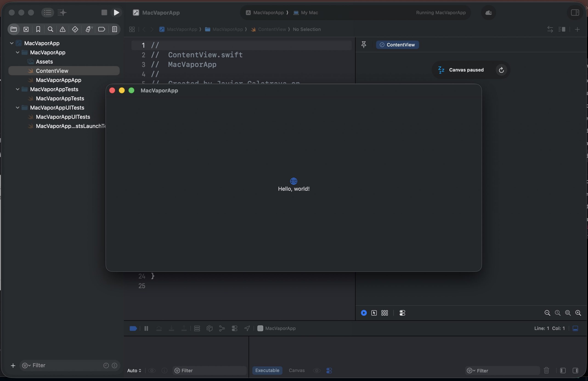Screen dimensions: 588x381
Task: Change the Auto variables scope
Action: pos(134,371)
